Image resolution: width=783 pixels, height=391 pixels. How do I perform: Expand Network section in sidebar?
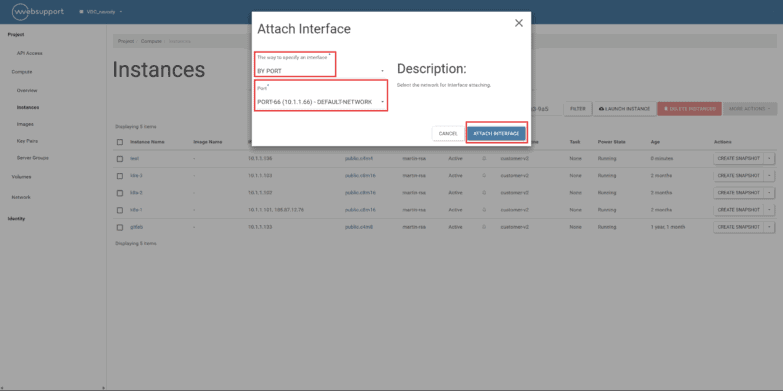coord(21,197)
